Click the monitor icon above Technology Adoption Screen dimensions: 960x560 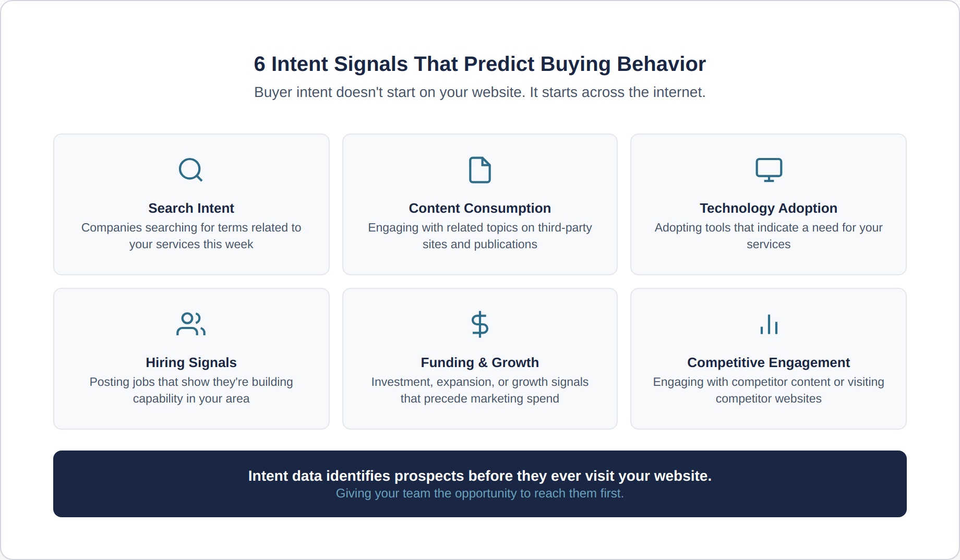[769, 169]
